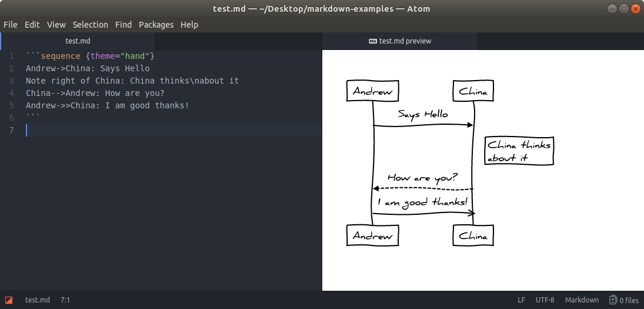Click the 'How are you?' label in preview
644x309 pixels.
[423, 178]
